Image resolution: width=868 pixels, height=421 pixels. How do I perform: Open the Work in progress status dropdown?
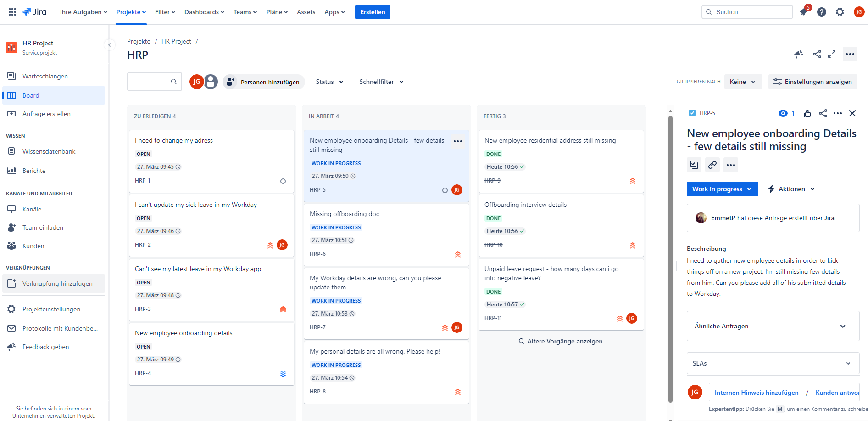(722, 189)
